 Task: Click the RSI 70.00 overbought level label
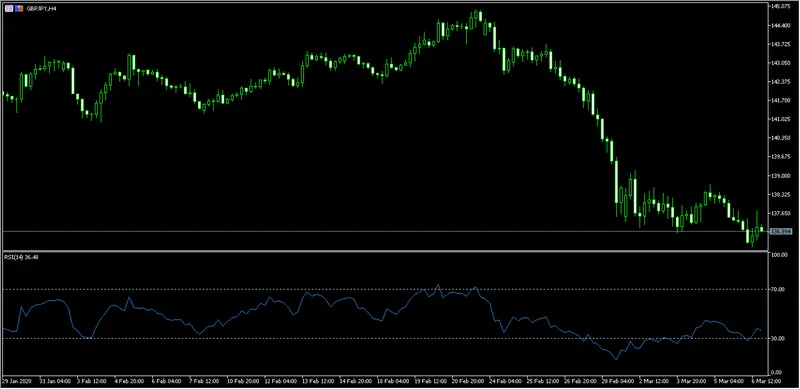[x=779, y=289]
